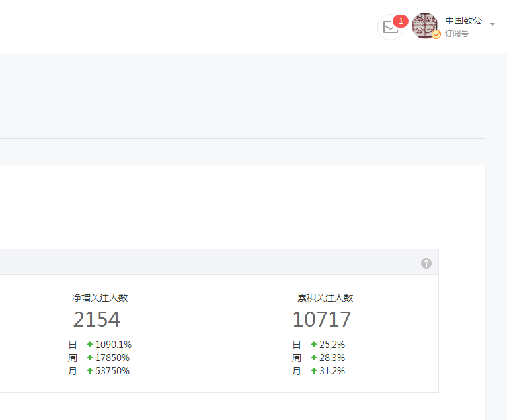This screenshot has width=507, height=420.
Task: Click the green up arrow beside 1090.1%
Action: (90, 345)
